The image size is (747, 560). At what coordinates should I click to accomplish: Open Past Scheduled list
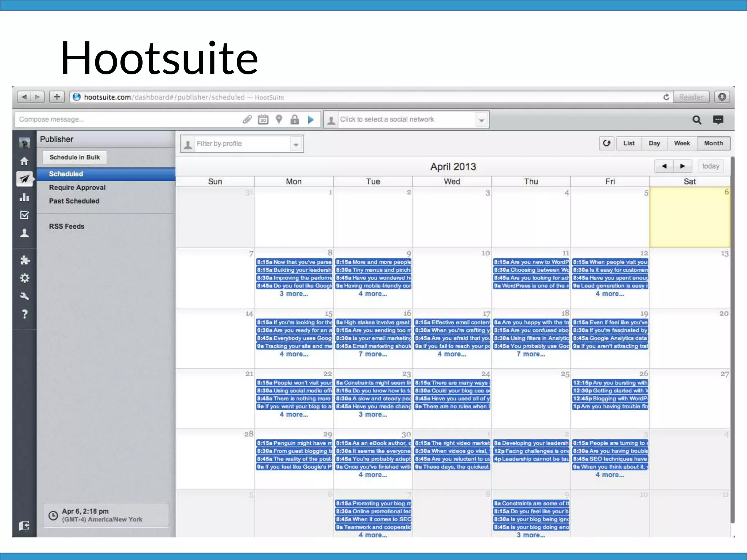74,201
